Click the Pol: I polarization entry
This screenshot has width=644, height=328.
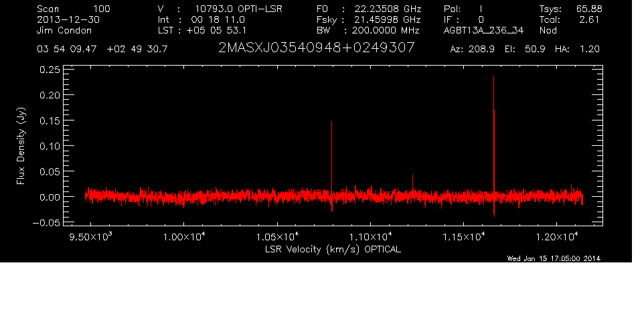click(463, 9)
